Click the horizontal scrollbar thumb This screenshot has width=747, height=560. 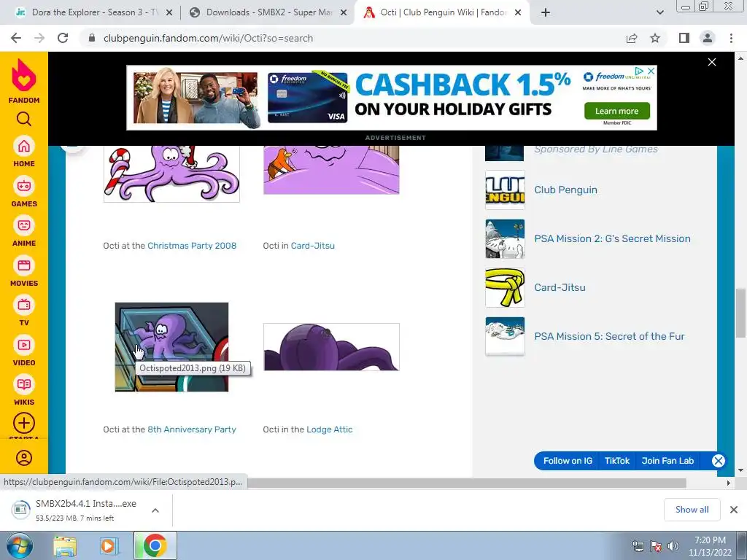tap(467, 483)
